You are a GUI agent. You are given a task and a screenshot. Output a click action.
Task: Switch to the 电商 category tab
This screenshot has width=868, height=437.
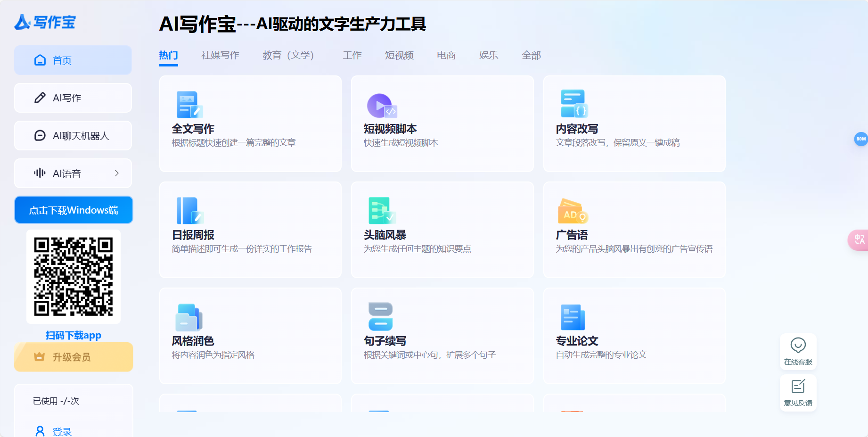(445, 55)
